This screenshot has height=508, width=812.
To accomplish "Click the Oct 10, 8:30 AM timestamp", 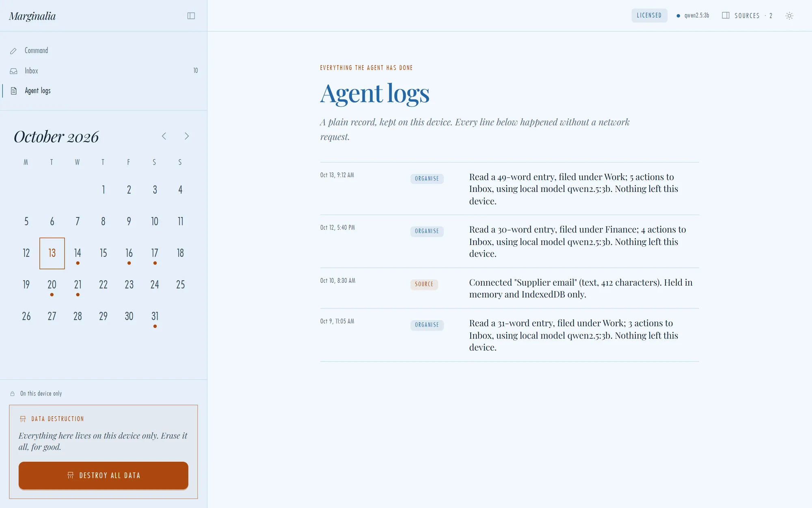I will coord(337,281).
